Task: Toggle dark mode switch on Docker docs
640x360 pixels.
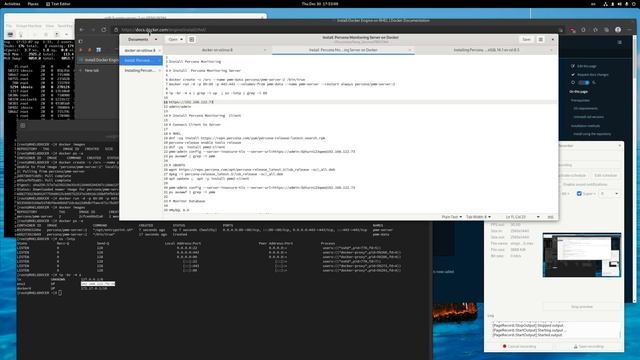Action: coord(584,82)
